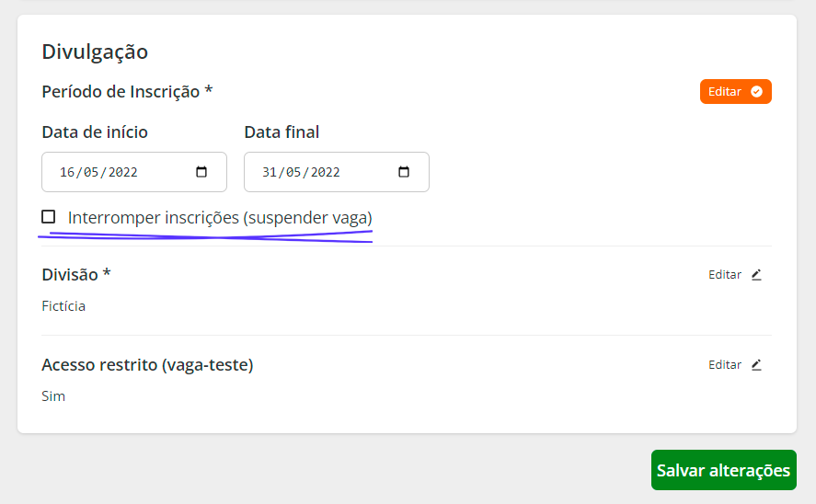Image resolution: width=816 pixels, height=504 pixels.
Task: Check Interromper inscrições checkbox
Action: (49, 216)
